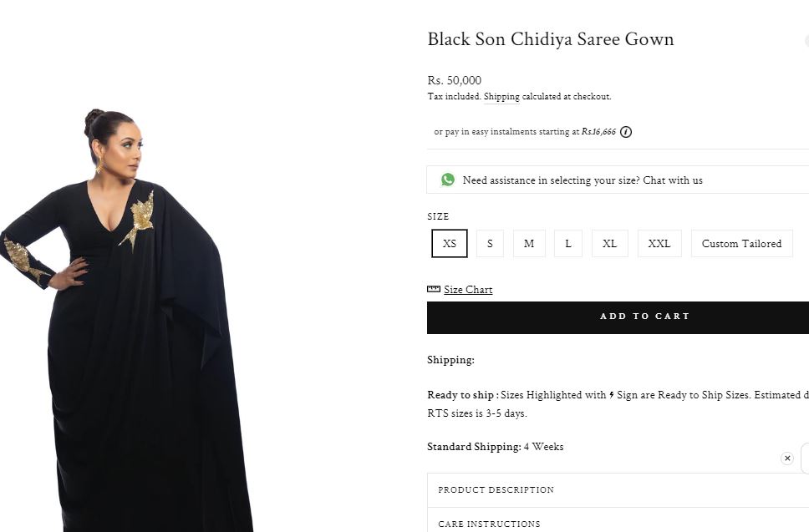Screen dimensions: 809x532
Task: Choose size XXL
Action: 659,244
